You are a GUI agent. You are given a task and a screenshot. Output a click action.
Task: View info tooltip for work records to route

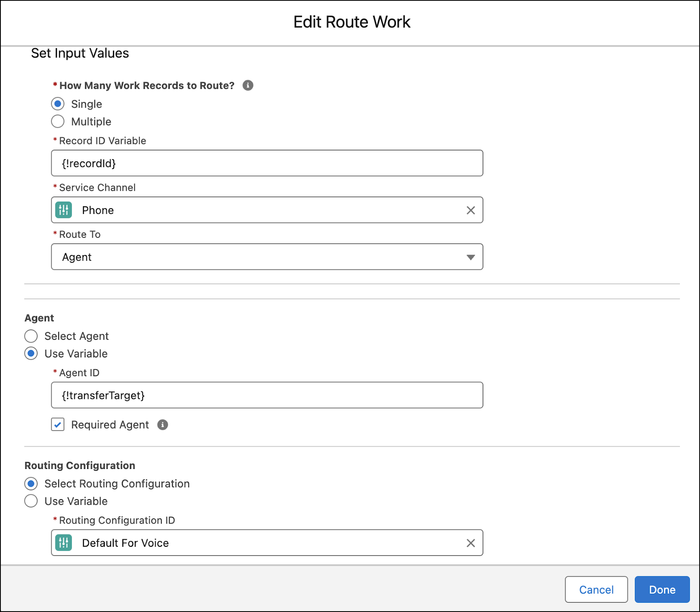tap(248, 86)
